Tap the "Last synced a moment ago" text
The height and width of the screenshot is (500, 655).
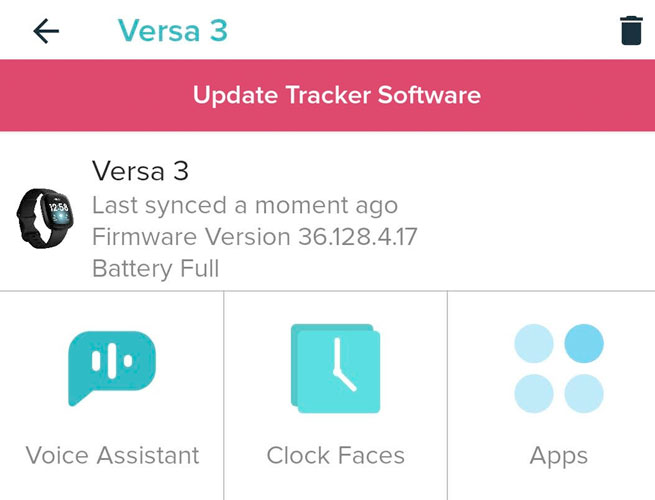(x=245, y=206)
